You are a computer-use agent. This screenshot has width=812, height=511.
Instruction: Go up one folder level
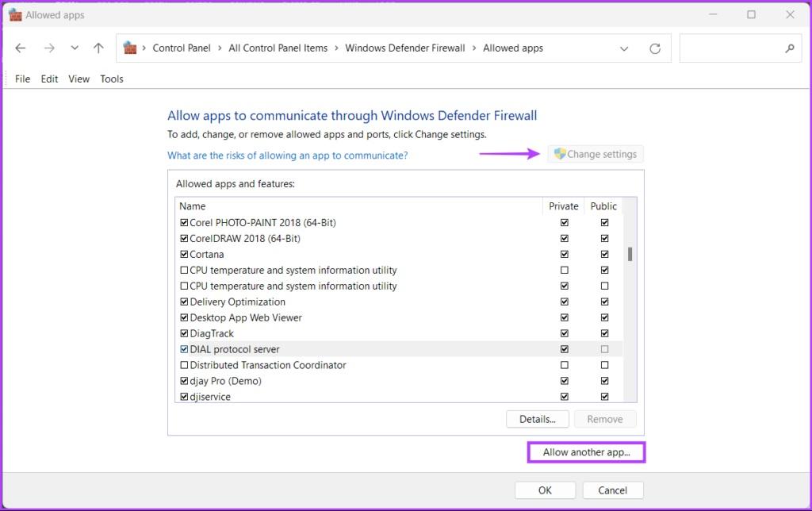point(98,48)
